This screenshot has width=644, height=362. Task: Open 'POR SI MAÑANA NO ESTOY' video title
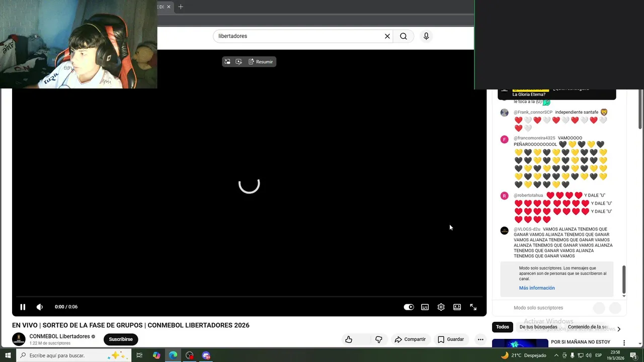click(581, 342)
